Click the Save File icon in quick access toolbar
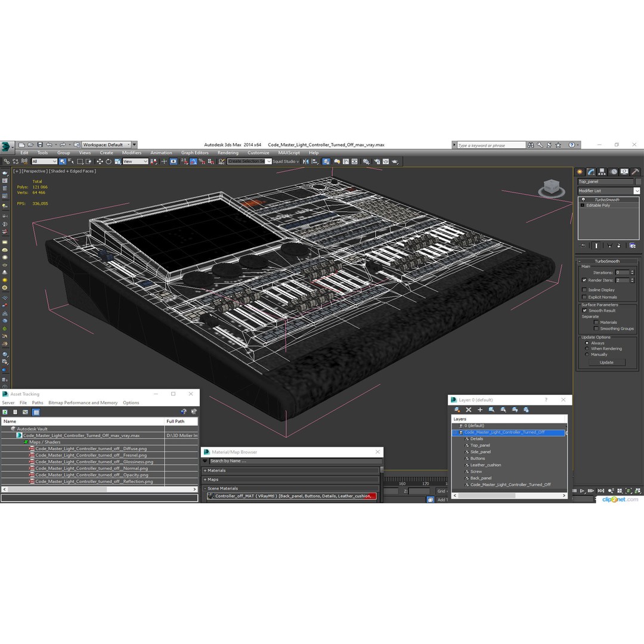The image size is (644, 644). [x=40, y=144]
